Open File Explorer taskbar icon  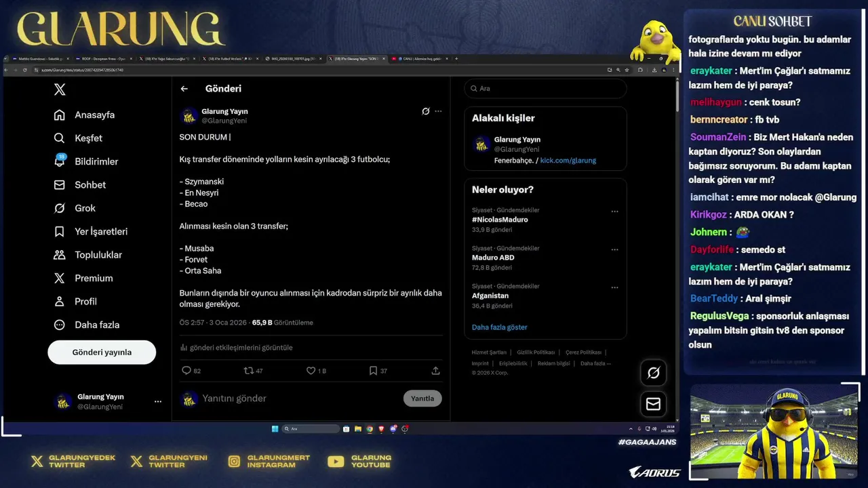tap(358, 428)
